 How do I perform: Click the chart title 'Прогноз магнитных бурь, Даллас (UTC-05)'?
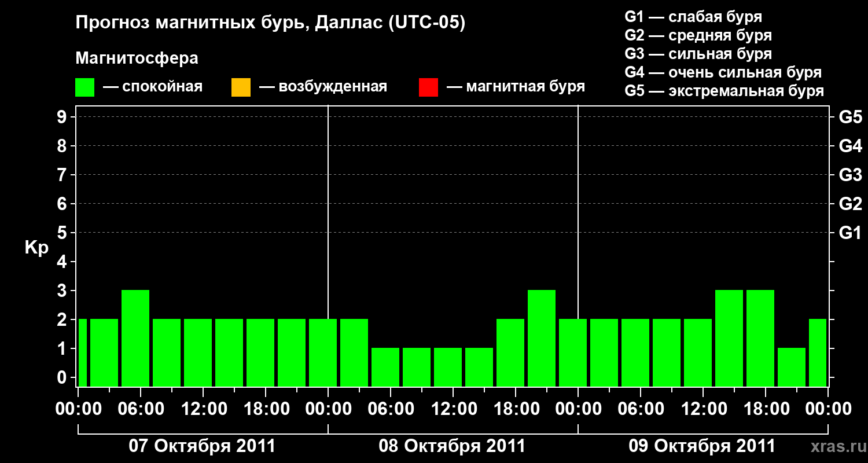(x=270, y=24)
